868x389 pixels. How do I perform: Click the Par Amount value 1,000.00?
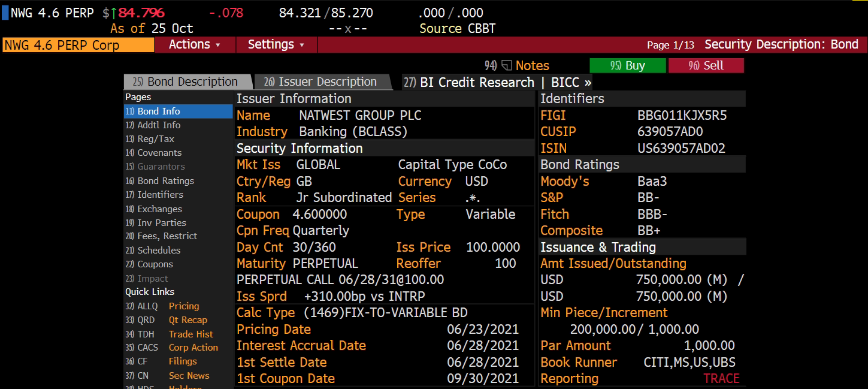pos(709,346)
